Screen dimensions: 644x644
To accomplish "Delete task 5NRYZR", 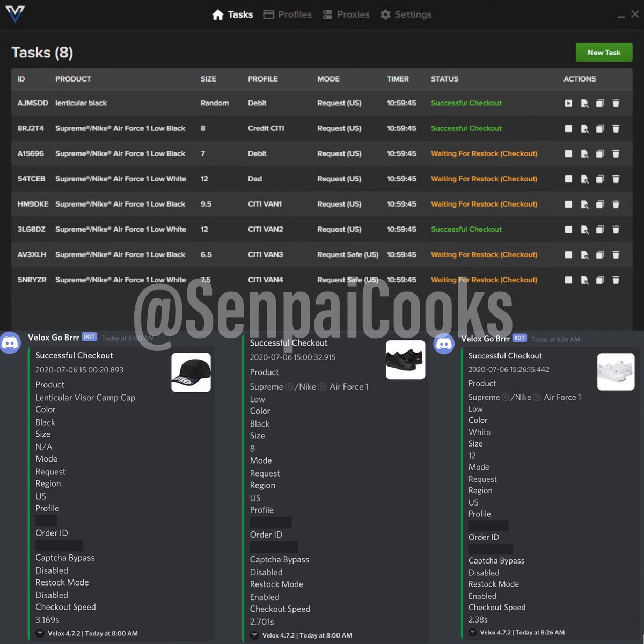I will click(x=616, y=280).
